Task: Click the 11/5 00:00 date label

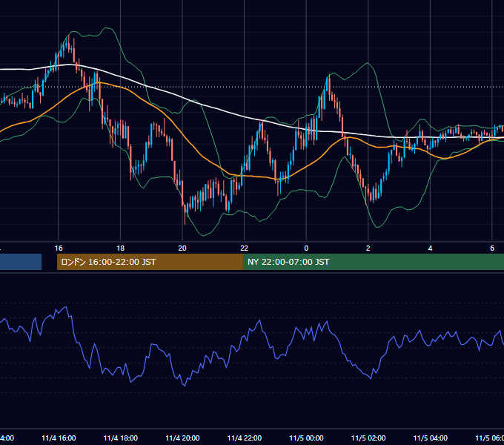Action: pyautogui.click(x=306, y=438)
